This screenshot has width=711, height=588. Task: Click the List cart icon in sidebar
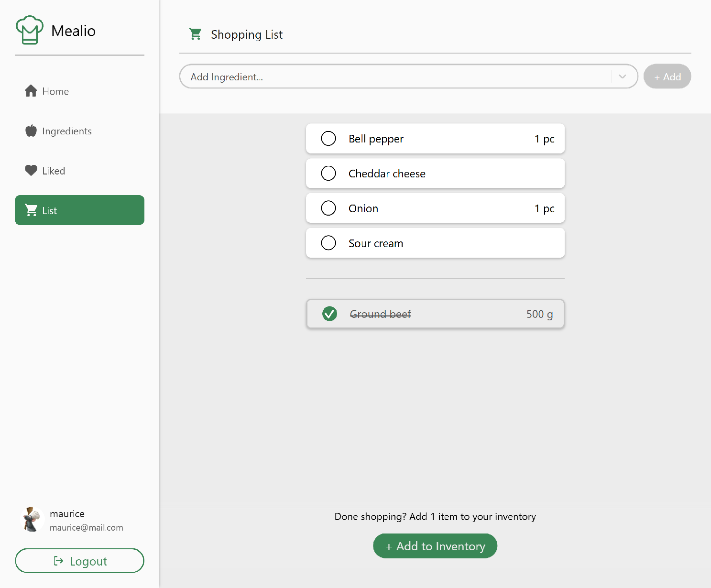tap(31, 210)
